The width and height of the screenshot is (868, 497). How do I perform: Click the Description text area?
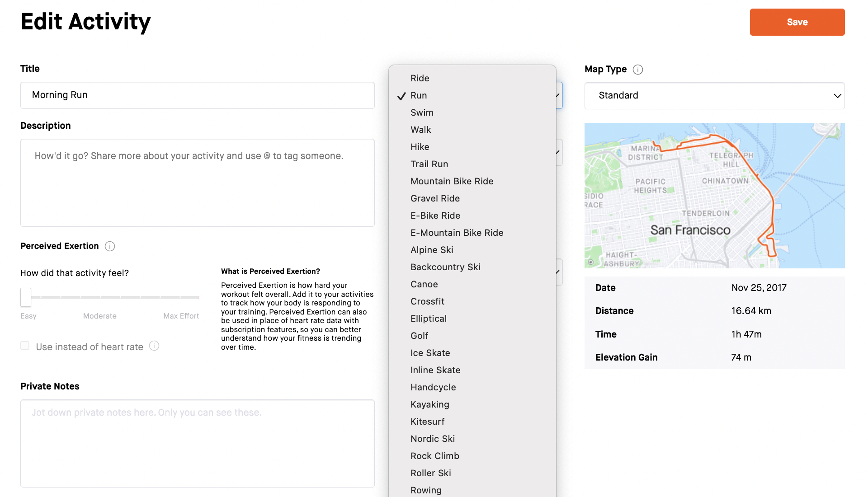tap(197, 183)
